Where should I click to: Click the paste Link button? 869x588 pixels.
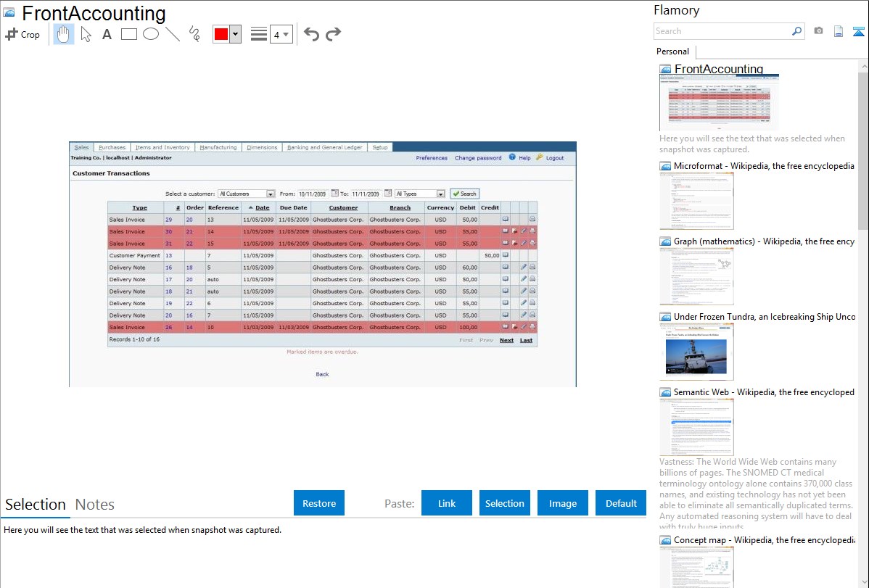(447, 503)
